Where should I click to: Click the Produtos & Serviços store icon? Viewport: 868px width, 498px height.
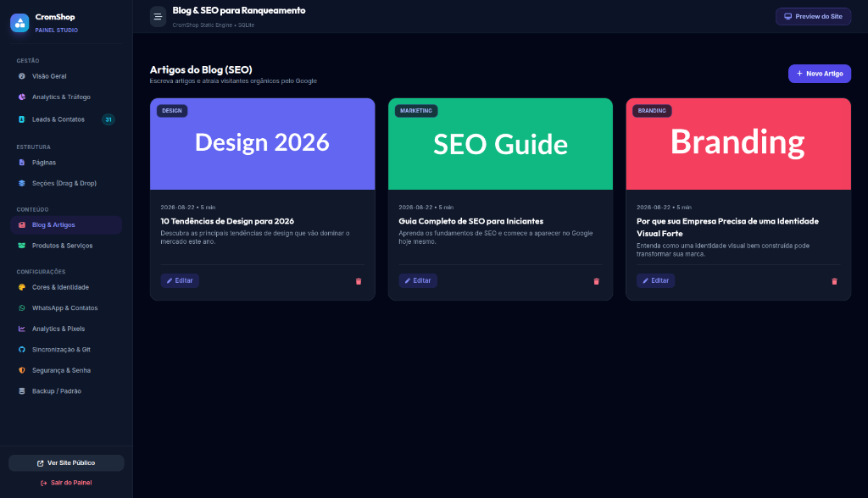(x=21, y=246)
